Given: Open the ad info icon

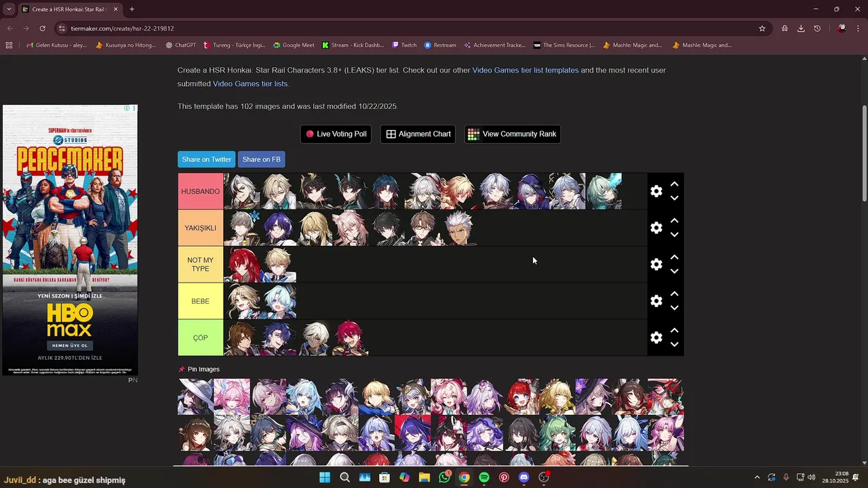Looking at the screenshot, I should (x=127, y=108).
